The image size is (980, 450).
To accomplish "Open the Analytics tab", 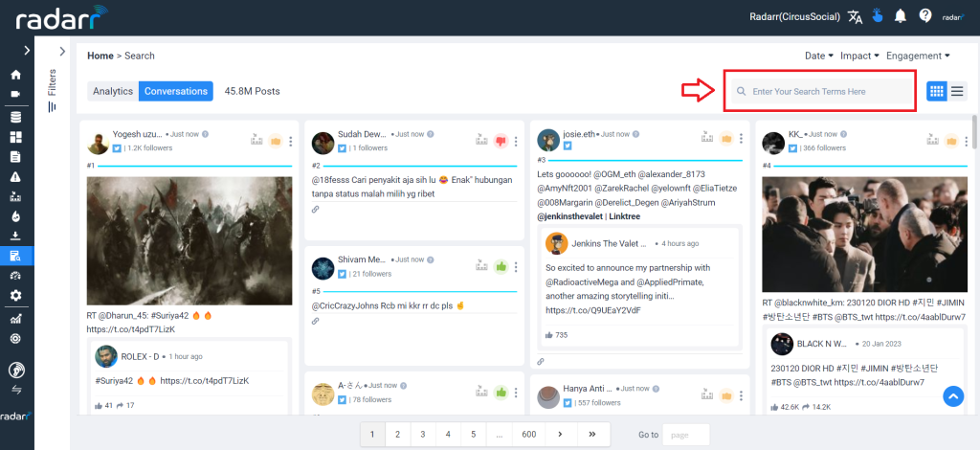I will (x=113, y=91).
